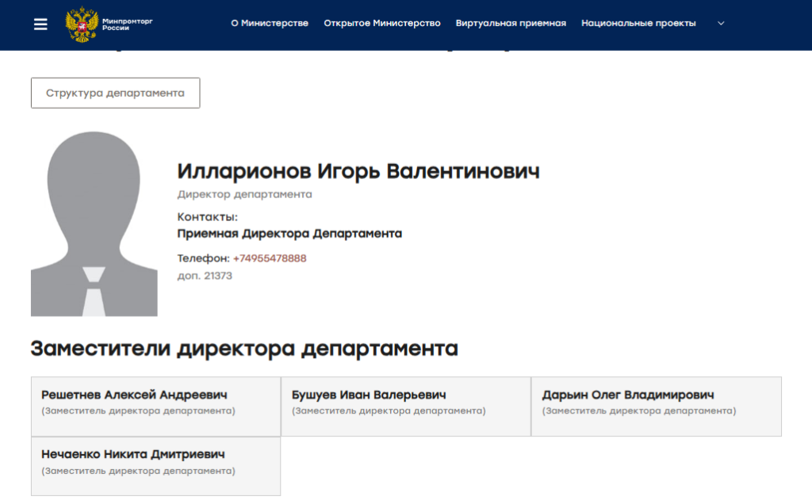
Task: Go to Виртуальная приемная
Action: click(x=511, y=23)
